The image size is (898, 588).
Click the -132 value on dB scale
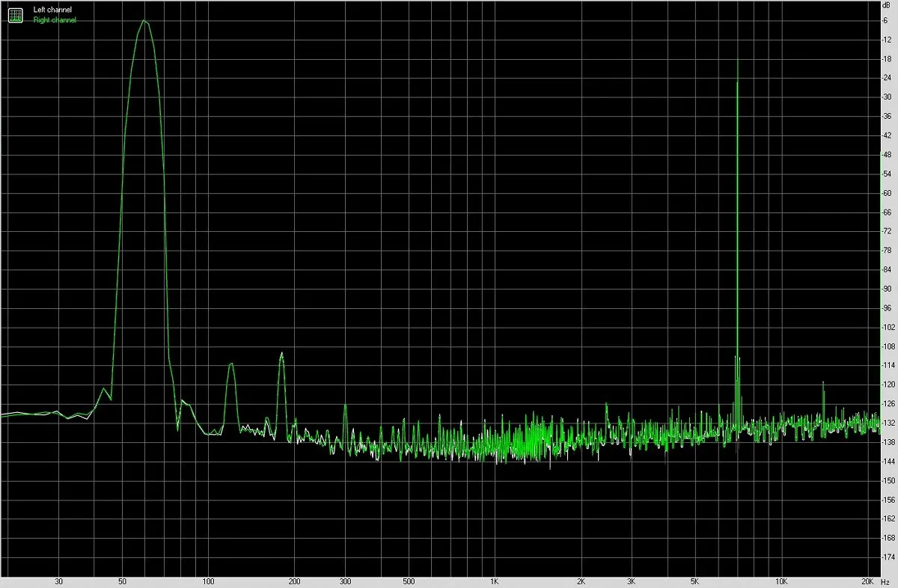[x=888, y=423]
